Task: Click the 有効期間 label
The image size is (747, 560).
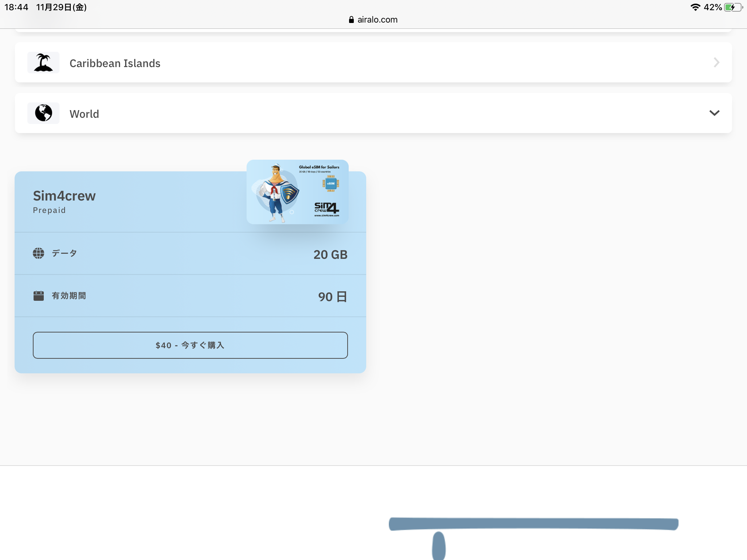Action: 69,296
